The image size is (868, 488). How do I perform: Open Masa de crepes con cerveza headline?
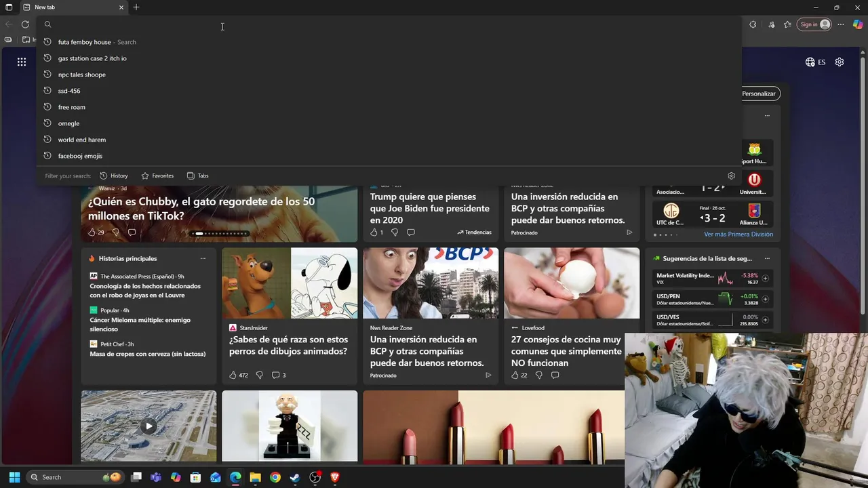[x=148, y=354]
